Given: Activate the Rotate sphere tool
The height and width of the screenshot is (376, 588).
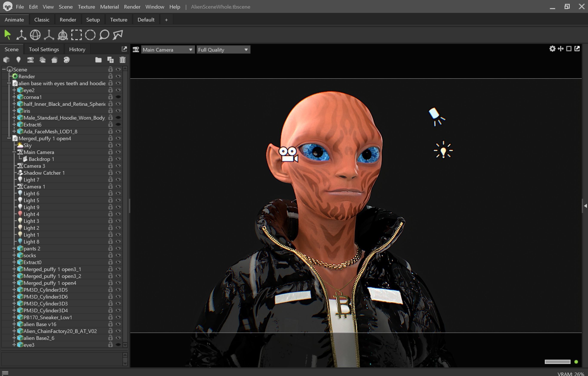Looking at the screenshot, I should tap(35, 35).
